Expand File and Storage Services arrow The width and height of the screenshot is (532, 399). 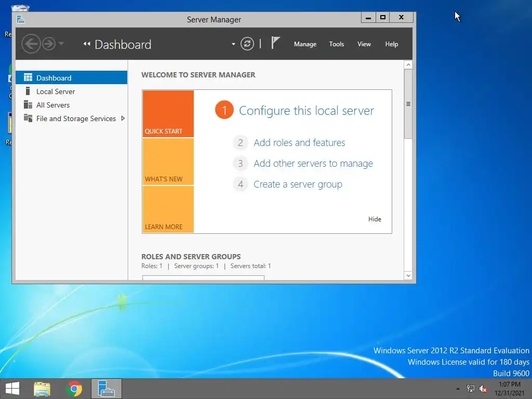pos(123,118)
